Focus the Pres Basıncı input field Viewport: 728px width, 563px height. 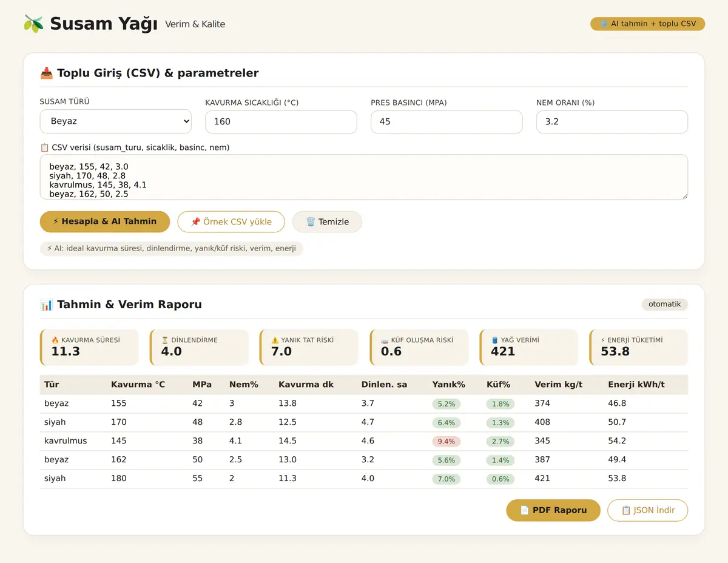447,122
